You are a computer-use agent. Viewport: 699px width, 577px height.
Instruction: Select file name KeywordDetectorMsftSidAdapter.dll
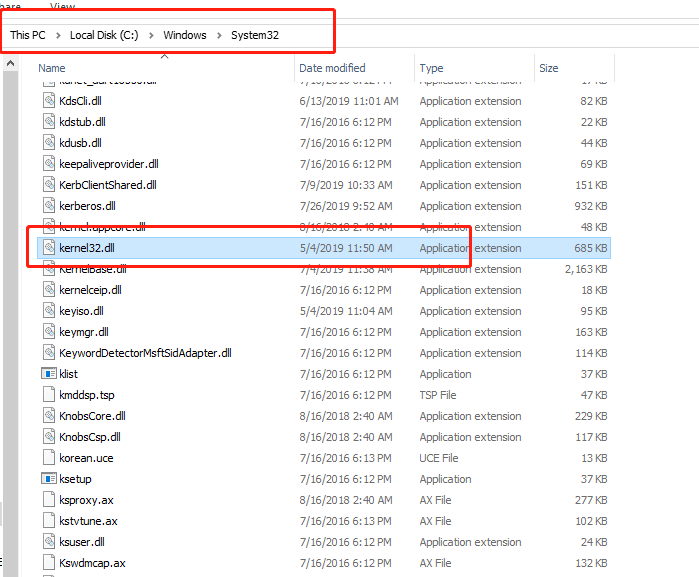(x=145, y=353)
